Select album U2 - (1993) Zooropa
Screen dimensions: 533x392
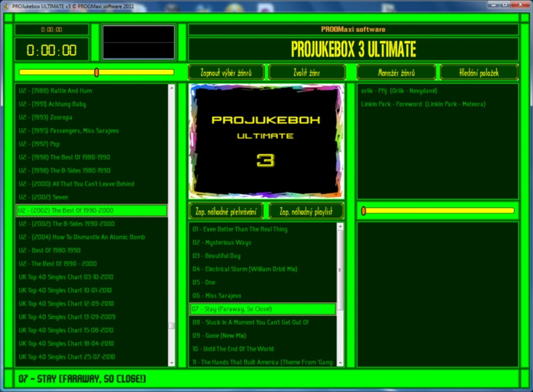coord(91,117)
